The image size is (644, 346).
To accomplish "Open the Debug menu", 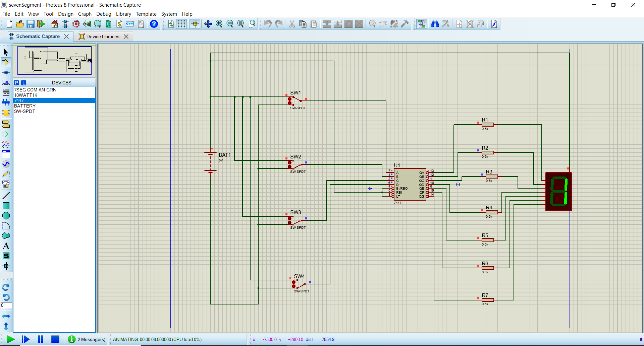I will (104, 14).
